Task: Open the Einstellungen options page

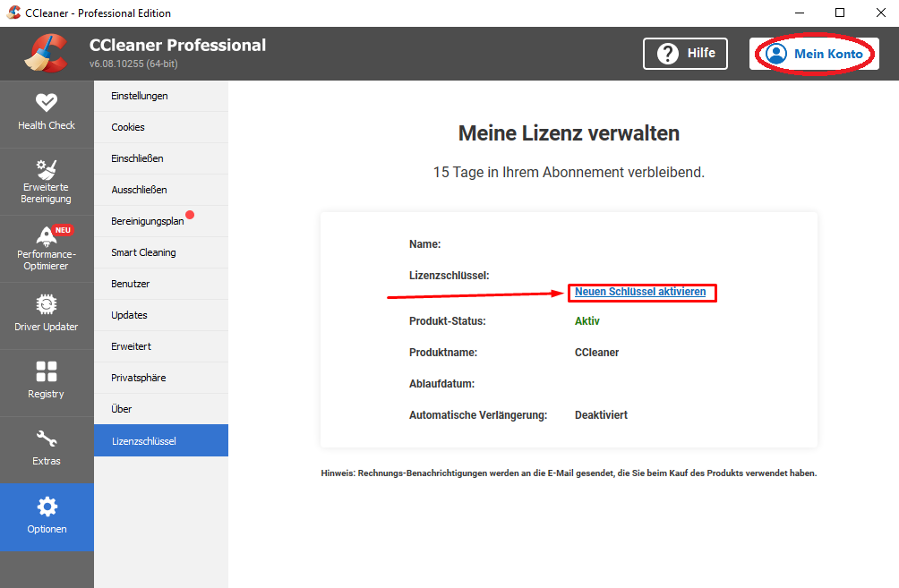Action: (161, 96)
